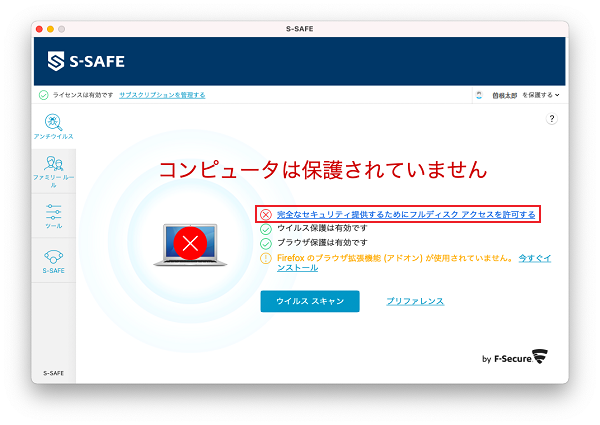600x425 pixels.
Task: Open the アンチウイルス sidebar section
Action: 53,126
